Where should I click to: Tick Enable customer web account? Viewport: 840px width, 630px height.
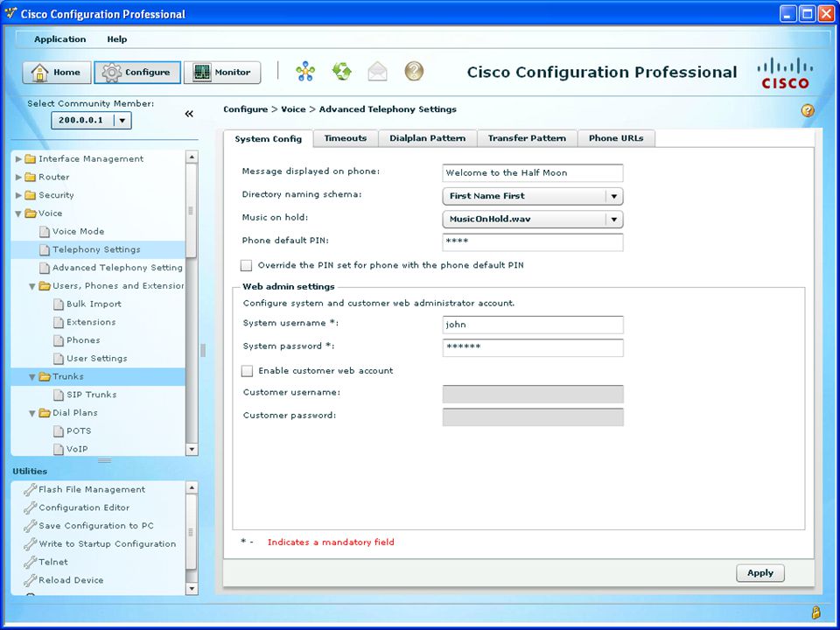pos(247,371)
